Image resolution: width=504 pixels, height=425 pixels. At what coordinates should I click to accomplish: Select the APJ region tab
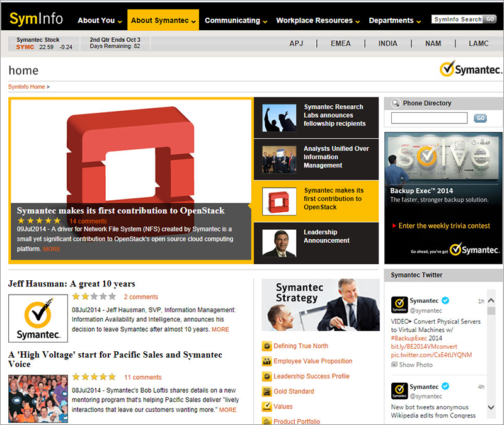point(296,43)
